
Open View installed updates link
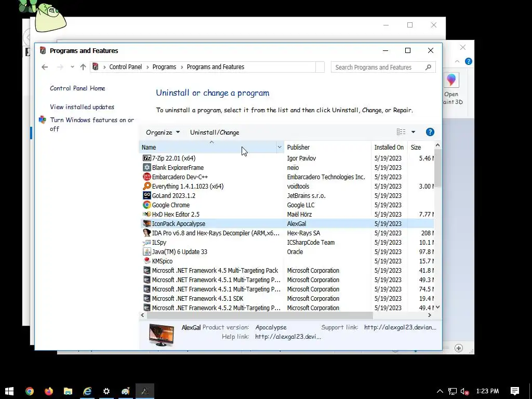tap(82, 107)
